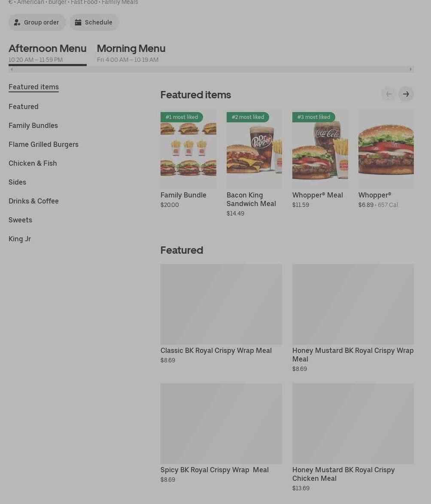The height and width of the screenshot is (504, 431).
Task: Click the previous arrow in Featured items carousel
Action: 389,94
